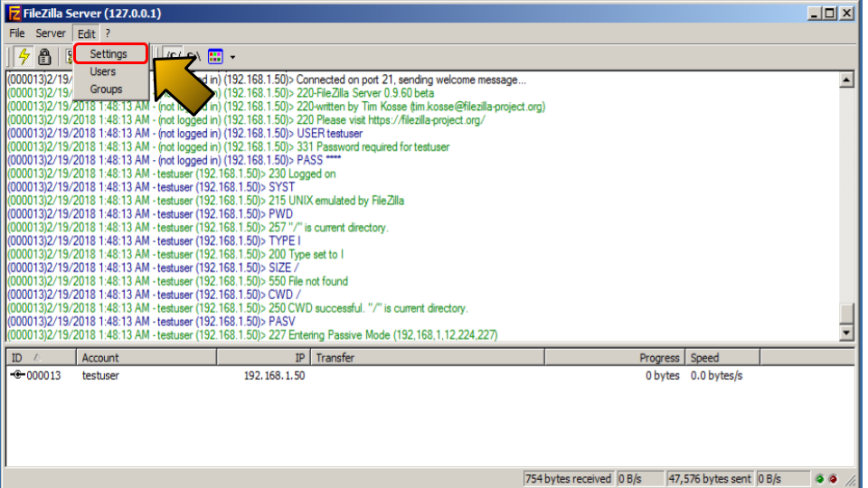Image resolution: width=868 pixels, height=488 pixels.
Task: Click '754 bytes received' status field
Action: (568, 479)
